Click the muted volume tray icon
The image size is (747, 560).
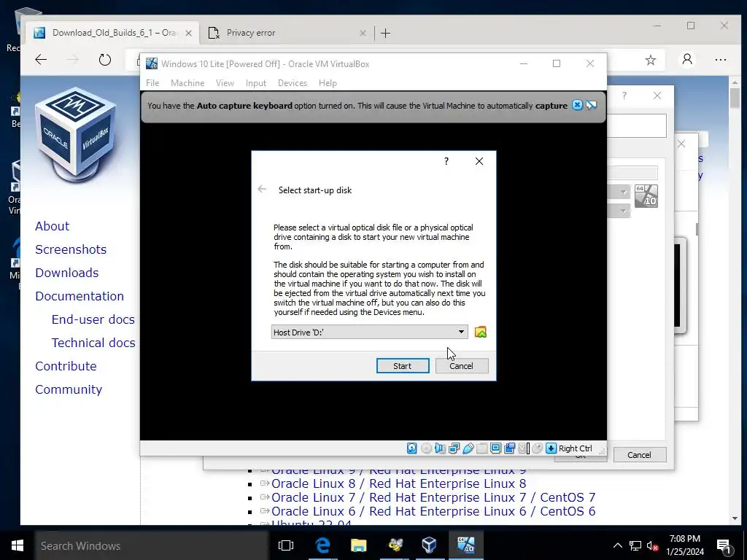[652, 545]
